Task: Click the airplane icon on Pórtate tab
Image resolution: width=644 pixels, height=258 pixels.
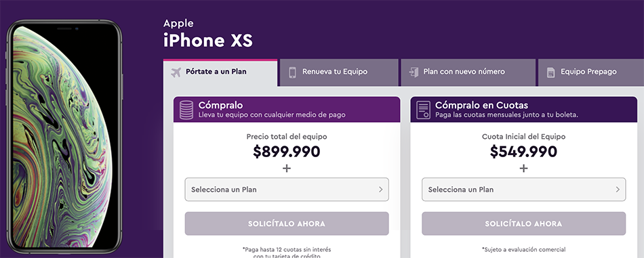Action: pyautogui.click(x=176, y=72)
